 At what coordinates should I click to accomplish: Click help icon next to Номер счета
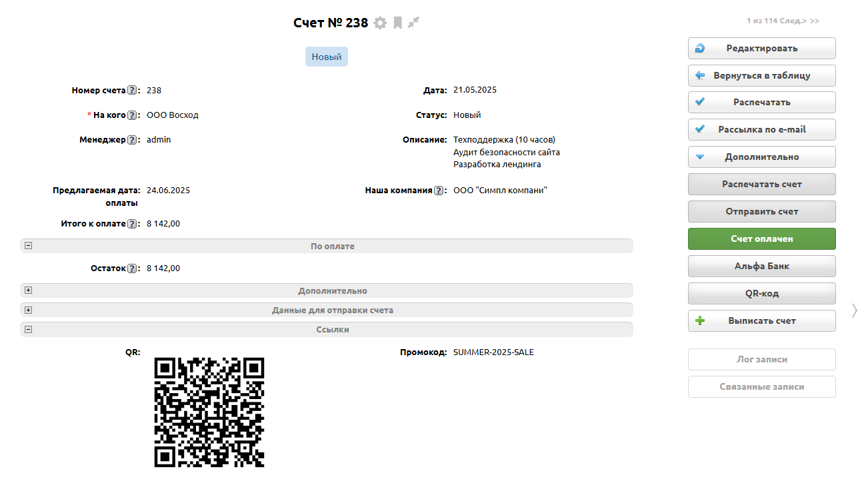[132, 91]
